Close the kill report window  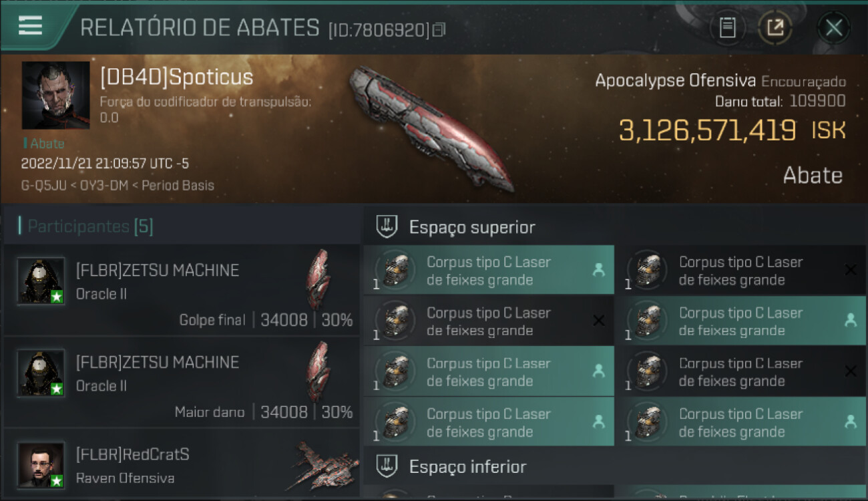834,27
